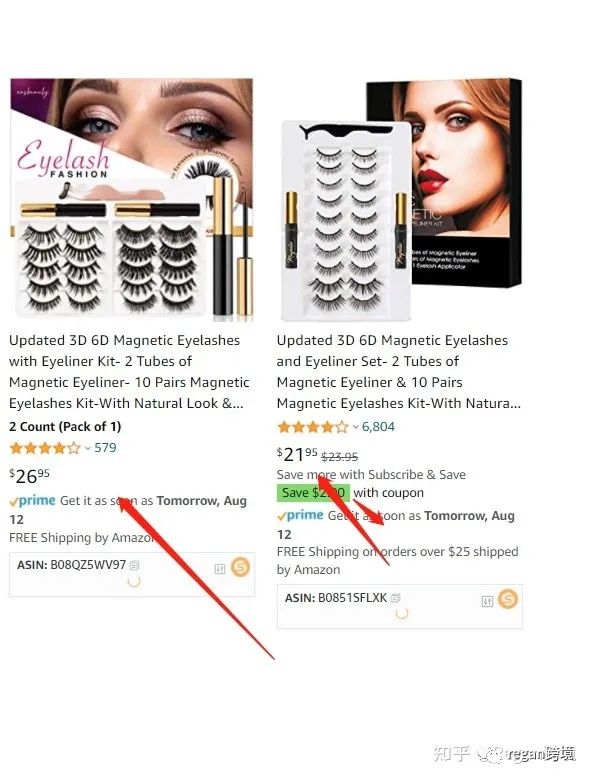
Task: Open the Eyelash Fashion product image
Action: [132, 197]
